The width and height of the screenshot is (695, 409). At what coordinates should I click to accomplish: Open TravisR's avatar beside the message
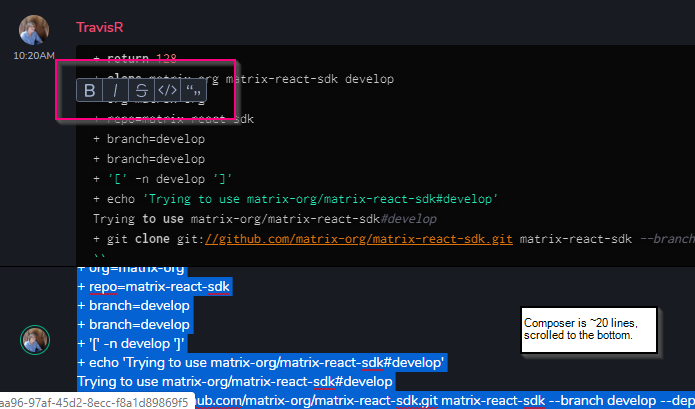pyautogui.click(x=34, y=30)
